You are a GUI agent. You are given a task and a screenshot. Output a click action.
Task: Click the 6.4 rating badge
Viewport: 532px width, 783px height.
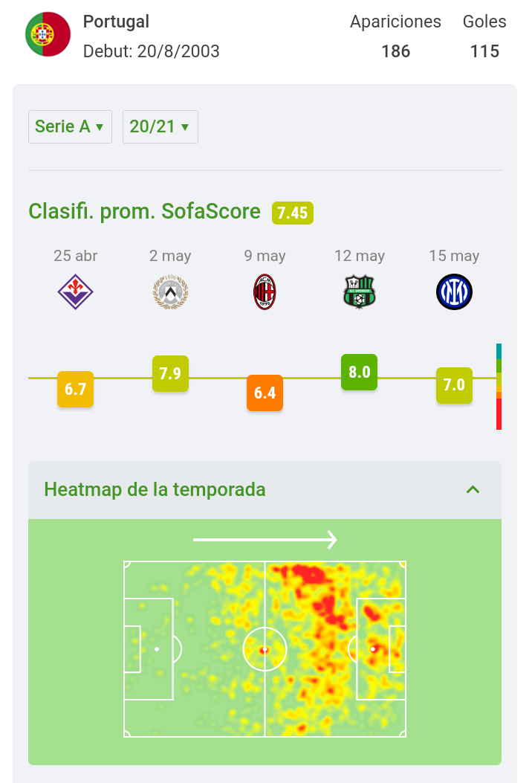[265, 393]
